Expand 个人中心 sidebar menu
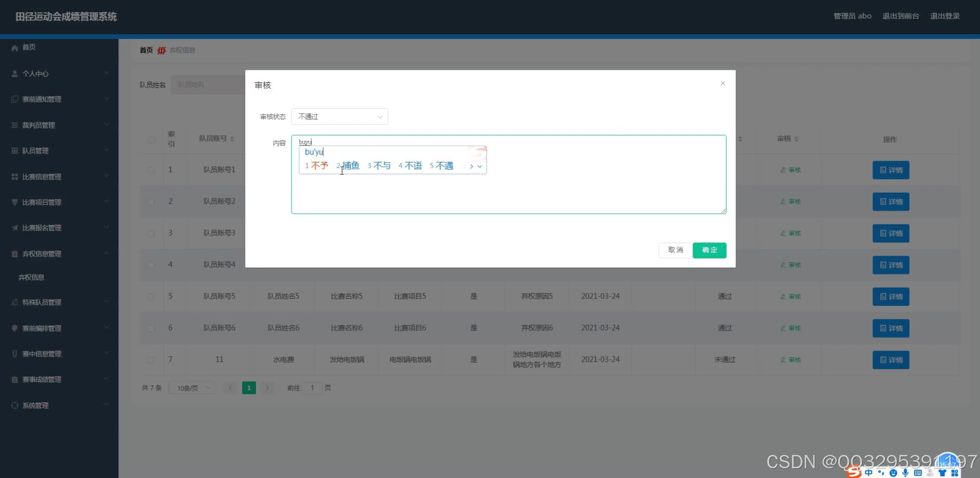980x478 pixels. (59, 73)
